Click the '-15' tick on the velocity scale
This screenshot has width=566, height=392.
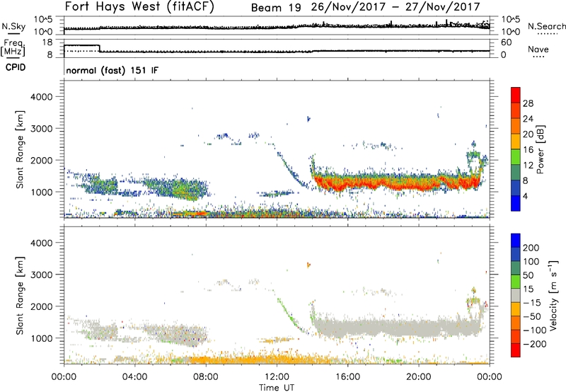532,303
